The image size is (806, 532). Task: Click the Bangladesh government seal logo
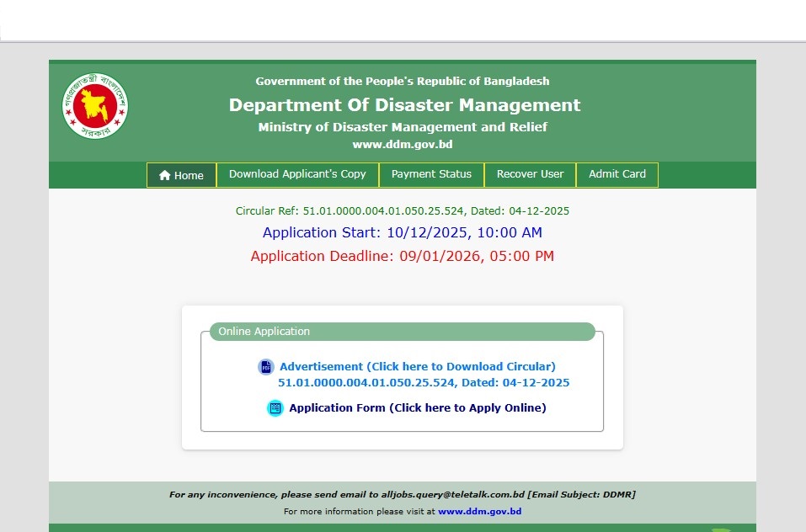pyautogui.click(x=95, y=107)
